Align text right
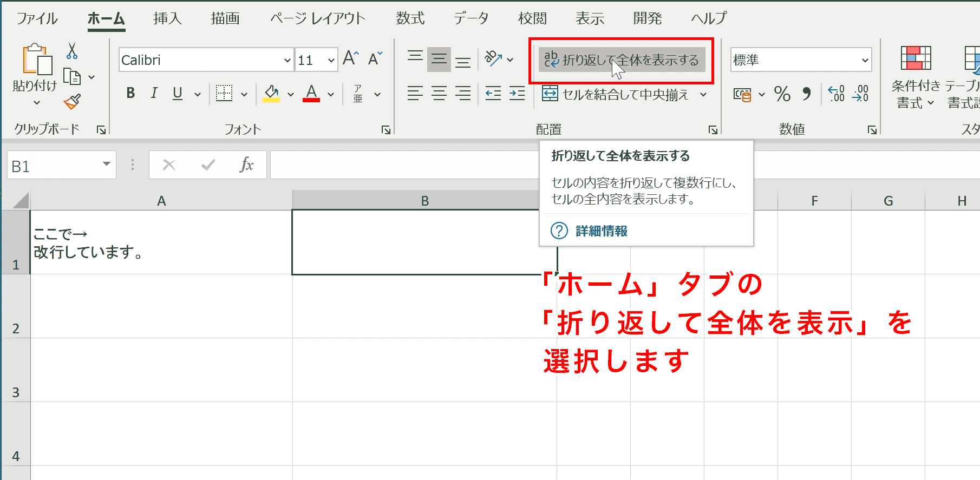 463,94
